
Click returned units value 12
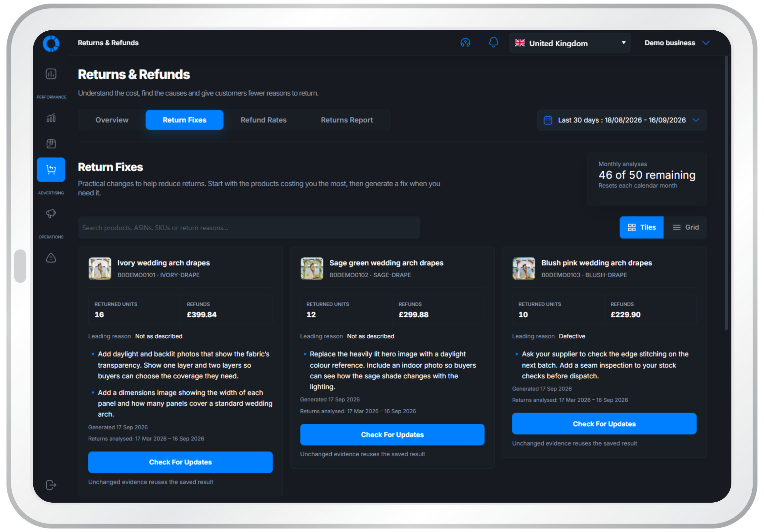point(311,315)
